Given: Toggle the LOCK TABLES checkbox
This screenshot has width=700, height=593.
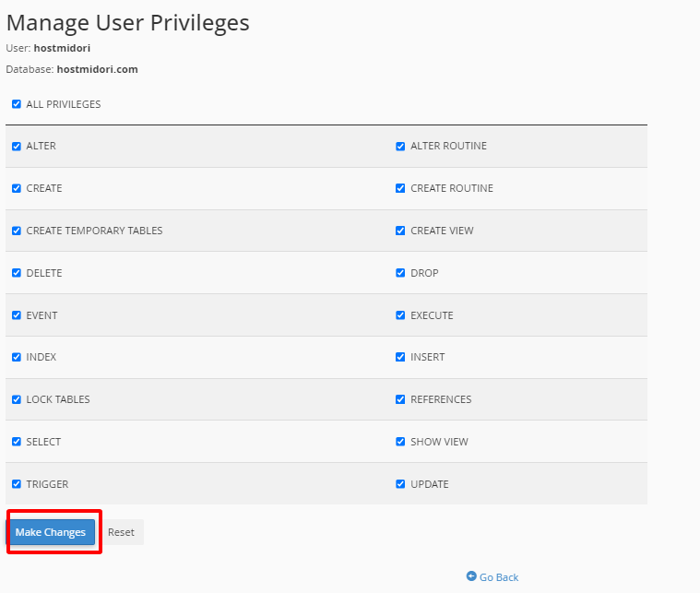Looking at the screenshot, I should coord(17,399).
